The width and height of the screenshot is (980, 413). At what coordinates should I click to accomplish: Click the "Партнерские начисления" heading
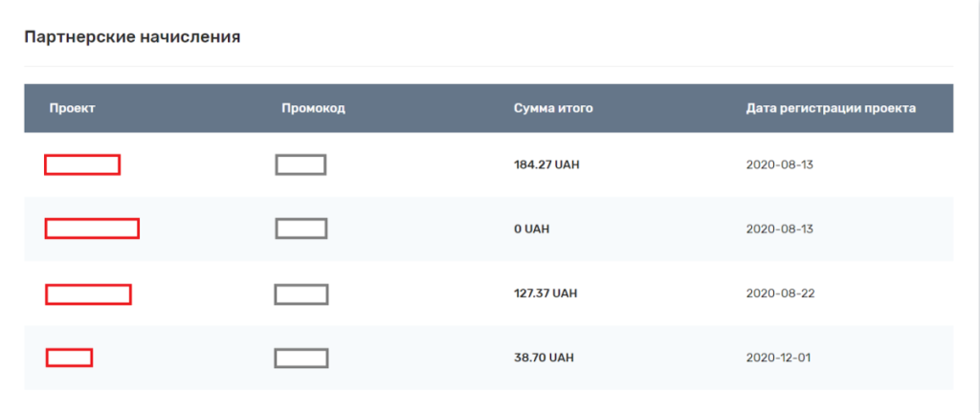132,37
